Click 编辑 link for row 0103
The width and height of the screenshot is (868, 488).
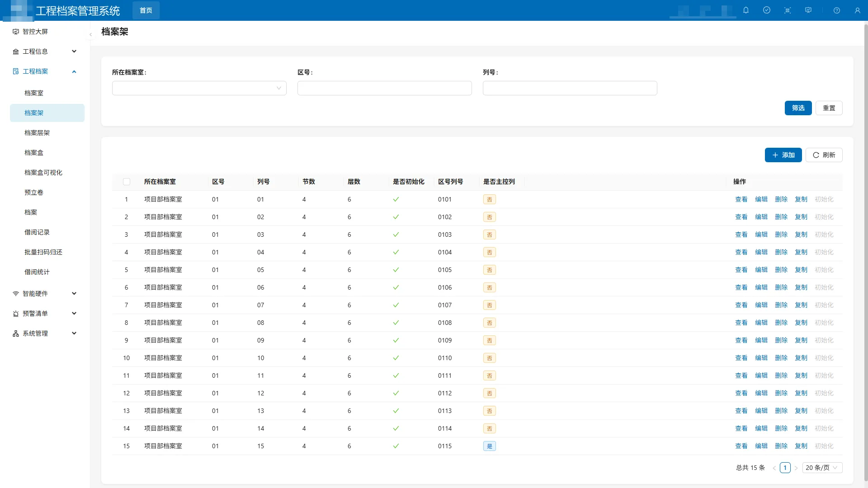coord(761,235)
